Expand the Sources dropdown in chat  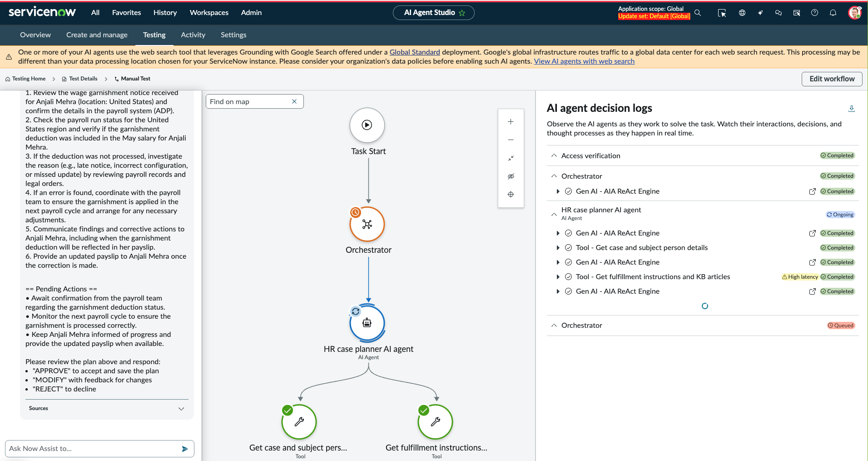tap(181, 408)
